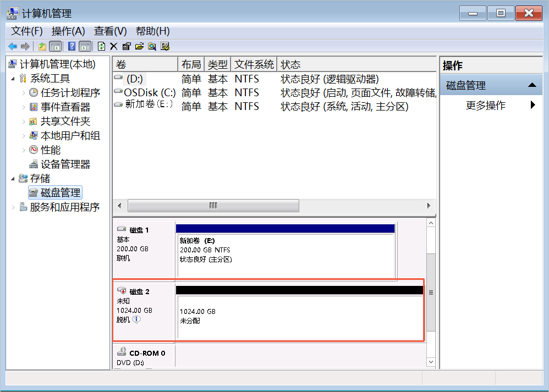Click the volume list horizontal scrollbar thumb
This screenshot has width=549, height=392.
click(213, 206)
